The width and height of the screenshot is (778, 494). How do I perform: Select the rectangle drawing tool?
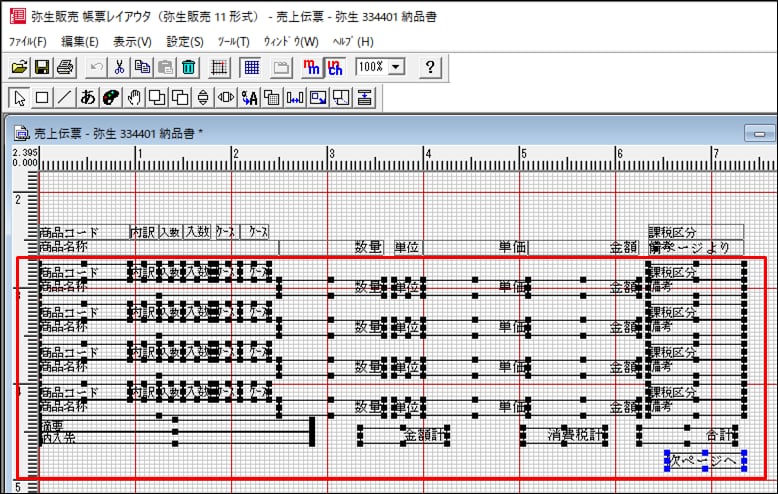pos(42,98)
